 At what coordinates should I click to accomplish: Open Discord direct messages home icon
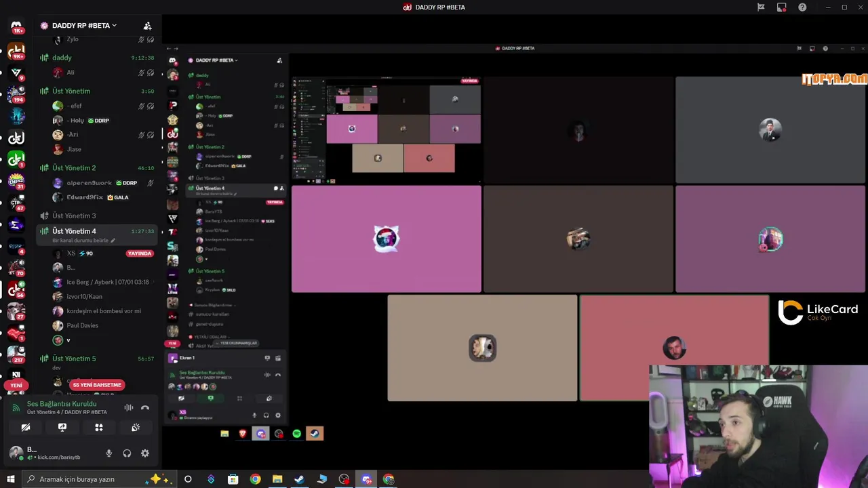click(16, 26)
